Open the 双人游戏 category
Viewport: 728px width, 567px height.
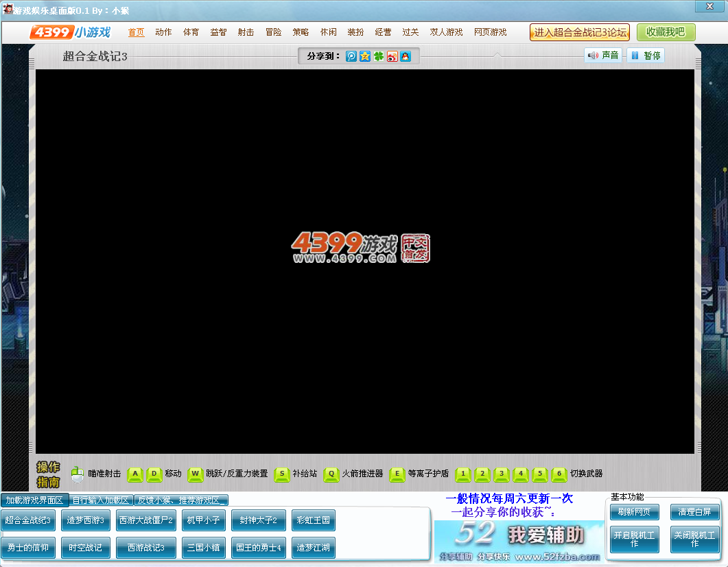[446, 32]
